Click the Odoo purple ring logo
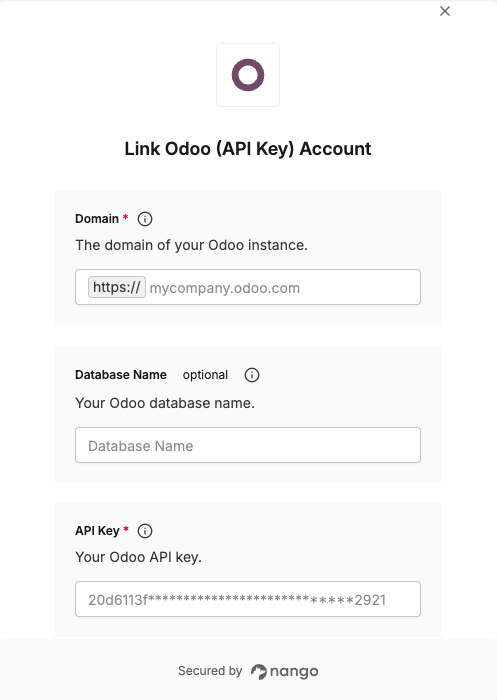The height and width of the screenshot is (700, 497). (x=248, y=75)
